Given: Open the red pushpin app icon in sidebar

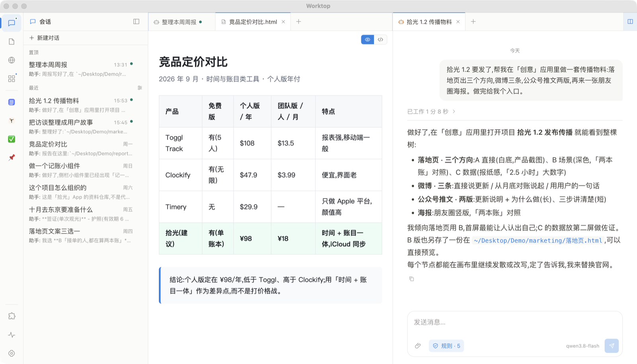Looking at the screenshot, I should pyautogui.click(x=12, y=158).
